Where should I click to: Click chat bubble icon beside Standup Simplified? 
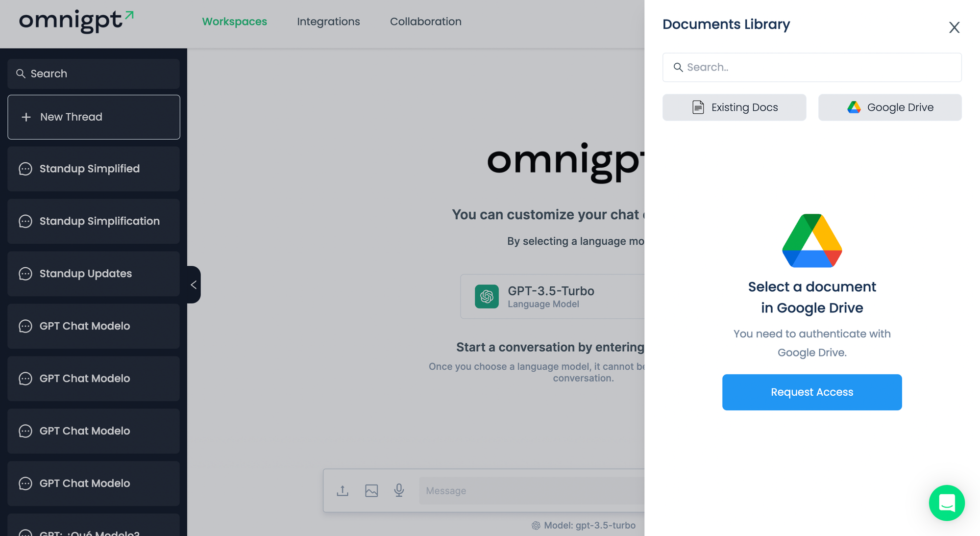pos(25,169)
